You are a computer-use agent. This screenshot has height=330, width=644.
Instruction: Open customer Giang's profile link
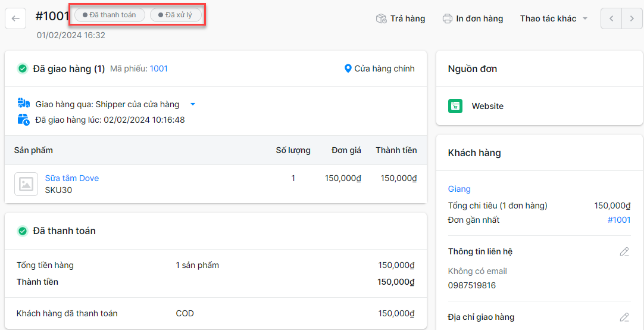click(459, 189)
